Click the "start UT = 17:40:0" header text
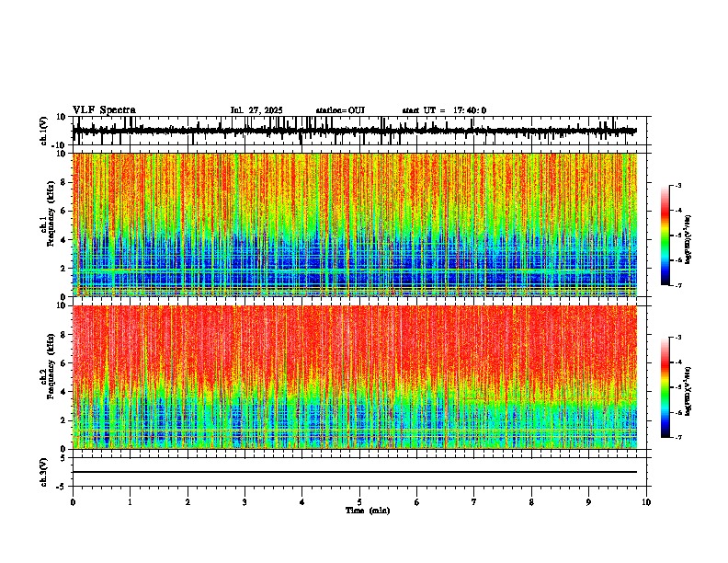 point(444,110)
